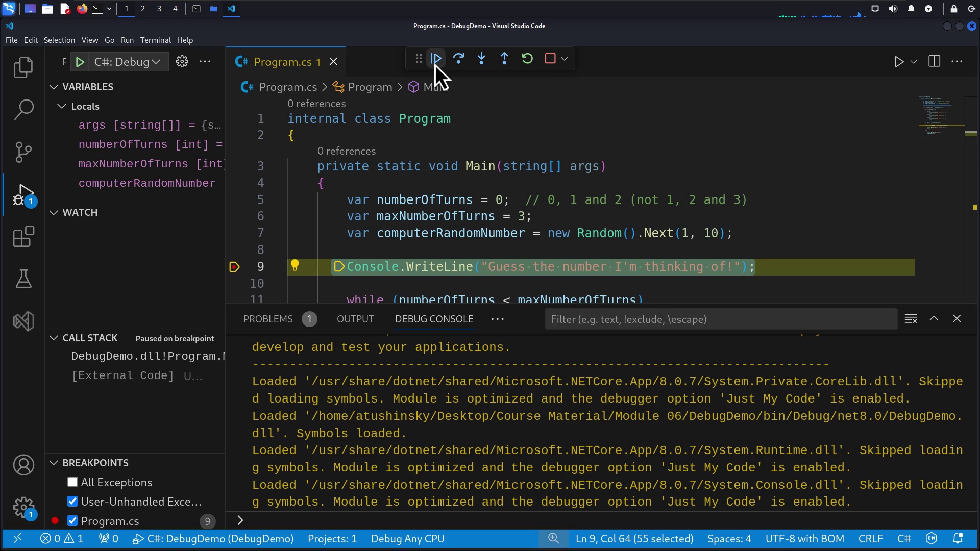The height and width of the screenshot is (551, 980).
Task: Open the dropdown beside the editor run button
Action: pos(914,62)
